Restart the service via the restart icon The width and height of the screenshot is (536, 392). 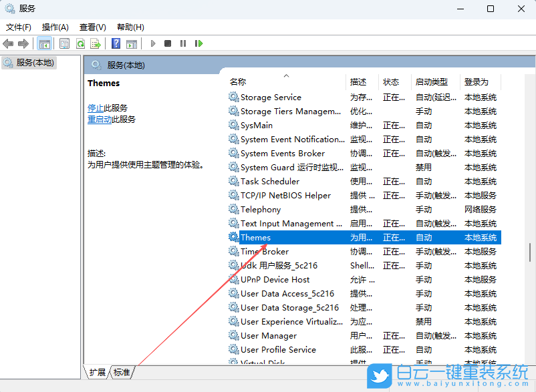[199, 43]
